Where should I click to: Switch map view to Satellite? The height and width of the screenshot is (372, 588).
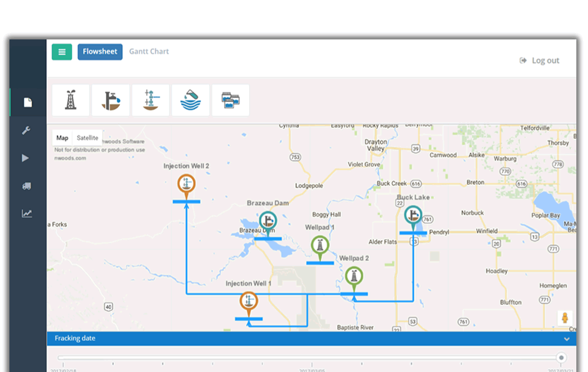(x=88, y=138)
